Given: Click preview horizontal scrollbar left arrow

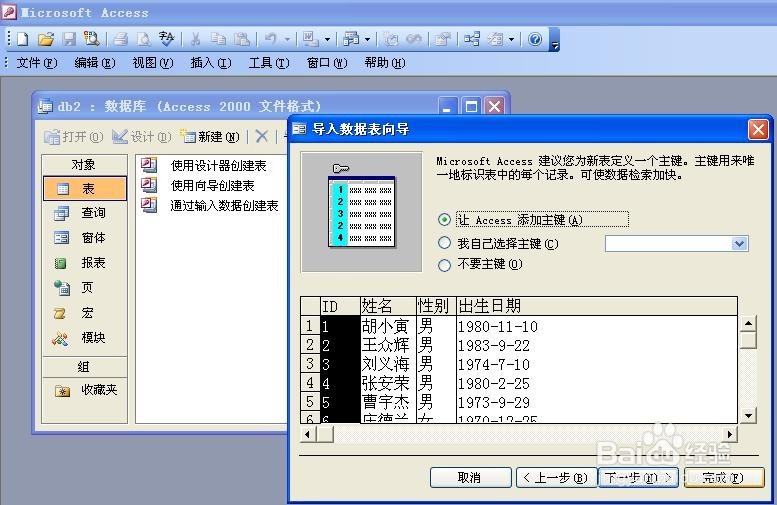Looking at the screenshot, I should click(x=308, y=435).
